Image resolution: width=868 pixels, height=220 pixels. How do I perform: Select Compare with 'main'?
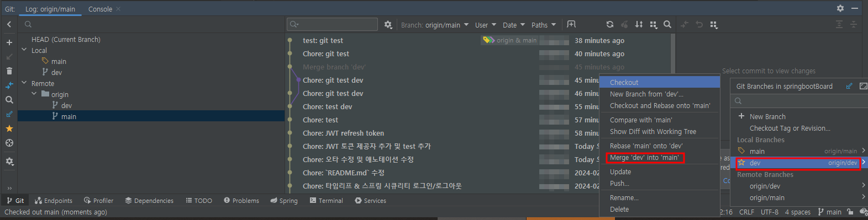660,120
